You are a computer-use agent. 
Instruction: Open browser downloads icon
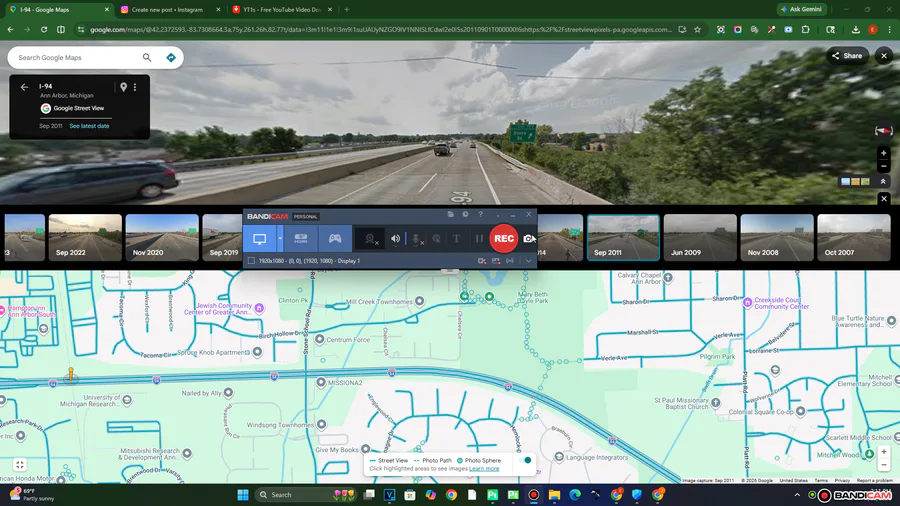(855, 29)
